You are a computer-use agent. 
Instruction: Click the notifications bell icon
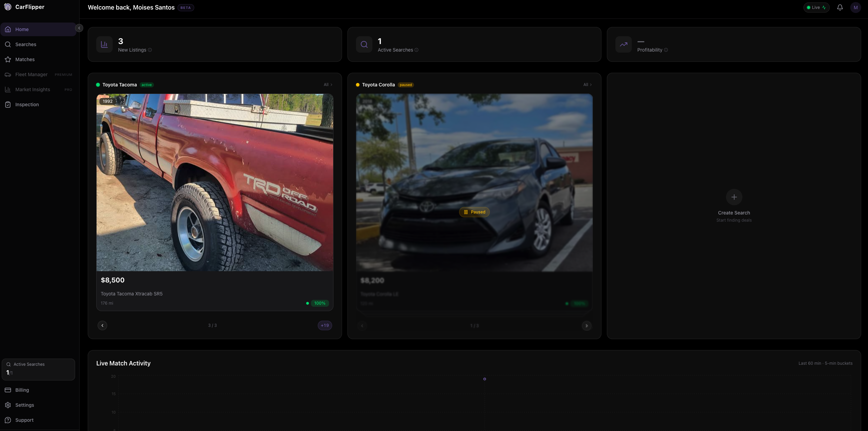(x=840, y=8)
